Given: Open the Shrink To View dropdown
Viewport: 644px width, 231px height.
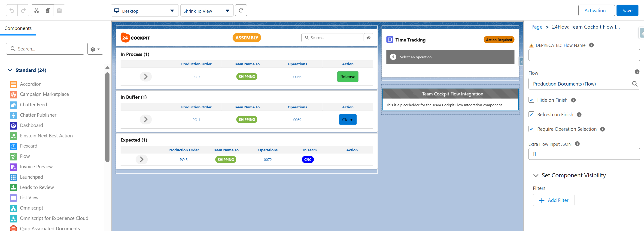Looking at the screenshot, I should (207, 10).
